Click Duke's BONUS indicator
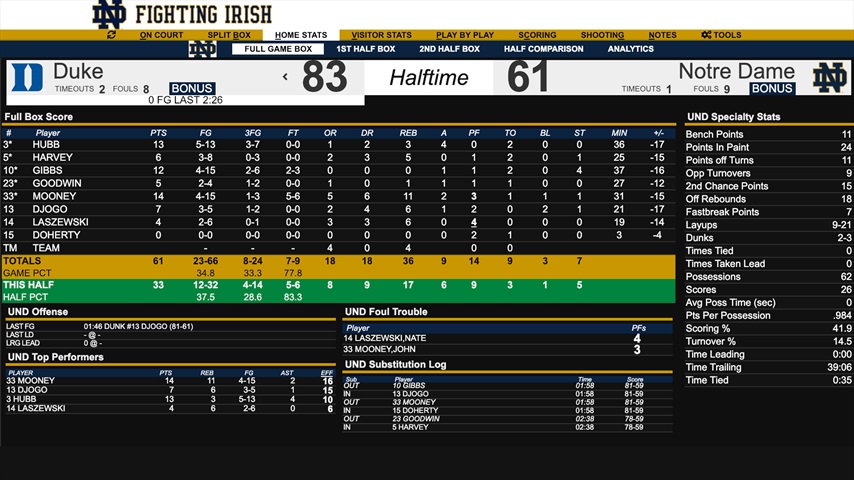The image size is (854, 480). pyautogui.click(x=192, y=89)
